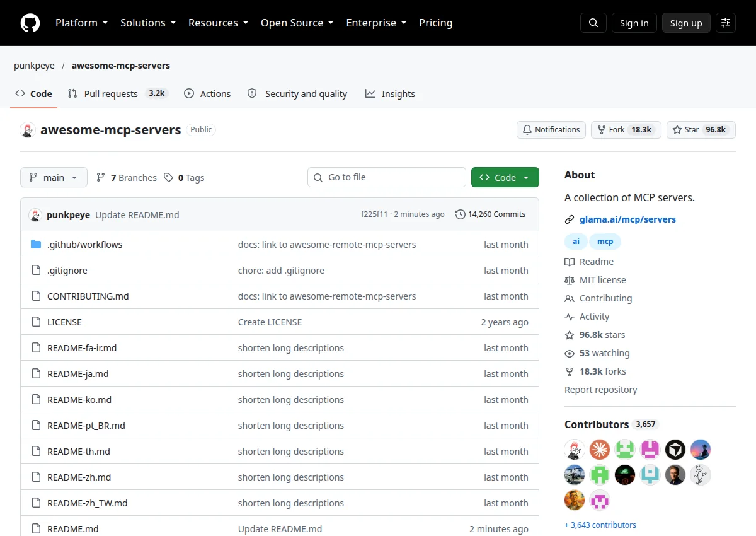Click the link icon beside glama.ai URL
Viewport: 756px width, 536px height.
pyautogui.click(x=570, y=219)
